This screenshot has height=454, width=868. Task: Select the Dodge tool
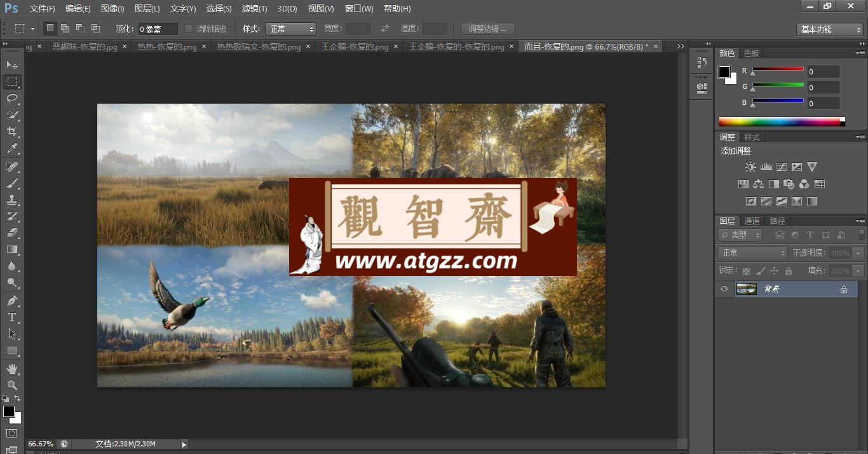click(x=12, y=282)
